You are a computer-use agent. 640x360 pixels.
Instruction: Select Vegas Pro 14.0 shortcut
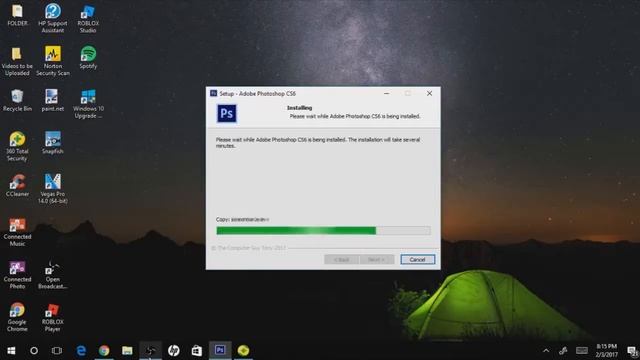point(53,189)
